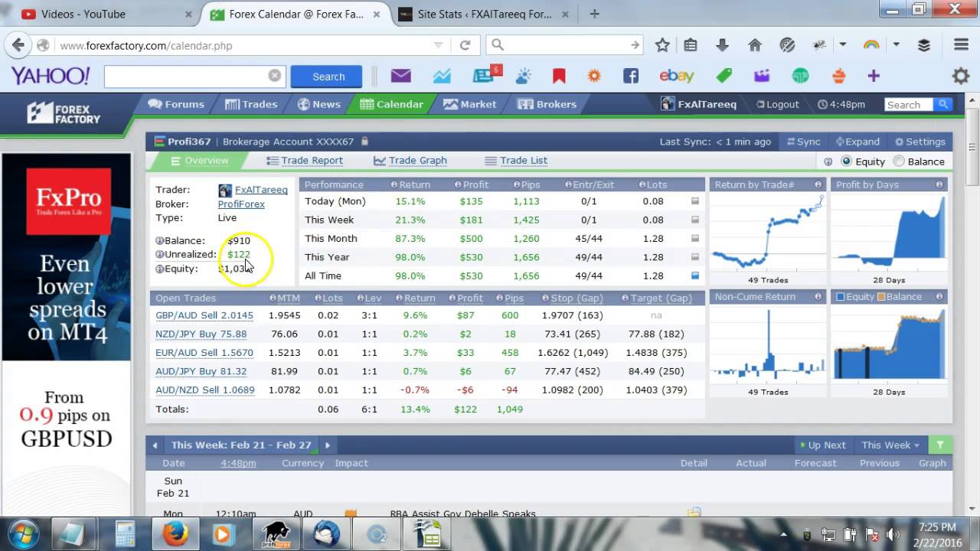Screen dimensions: 980x551
Task: Go to Firefox home icon
Action: point(755,45)
